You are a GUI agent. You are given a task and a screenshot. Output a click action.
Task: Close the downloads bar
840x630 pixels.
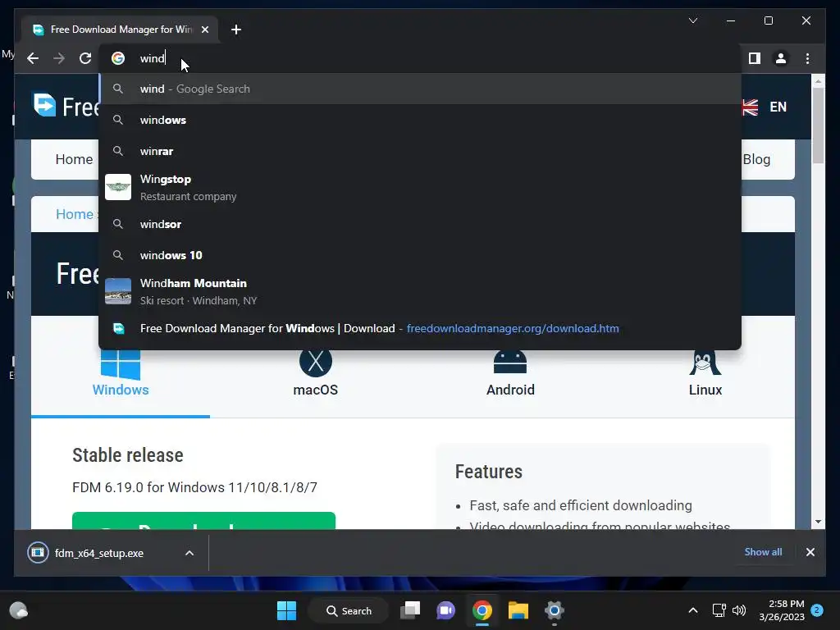click(x=810, y=552)
